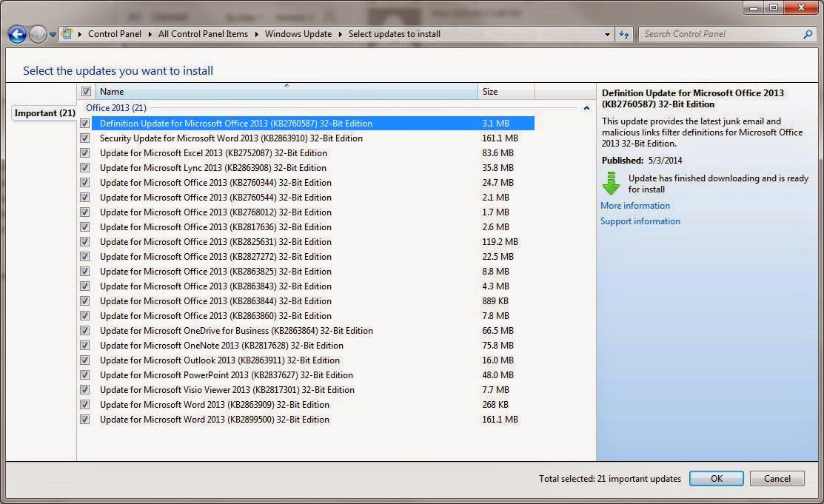The height and width of the screenshot is (504, 824).
Task: Uncheck Security Update for Word KB2863910
Action: (84, 138)
